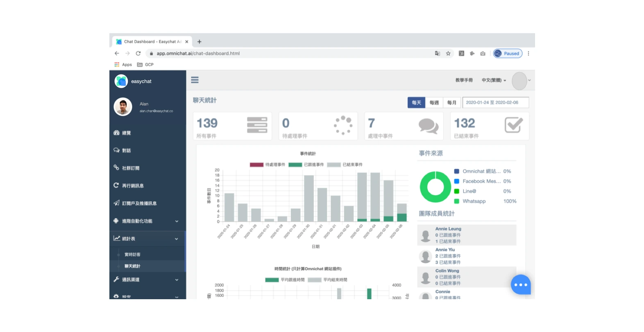Reload the page with refresh icon

click(x=138, y=53)
